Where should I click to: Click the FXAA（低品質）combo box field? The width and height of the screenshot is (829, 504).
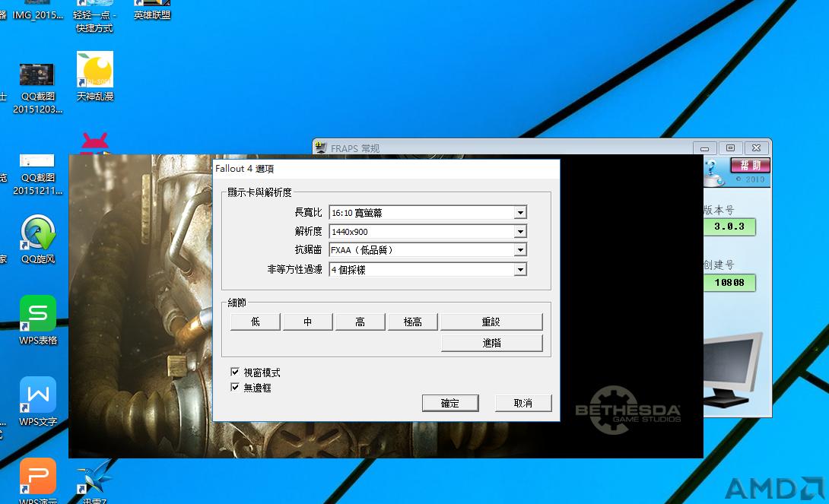(427, 250)
